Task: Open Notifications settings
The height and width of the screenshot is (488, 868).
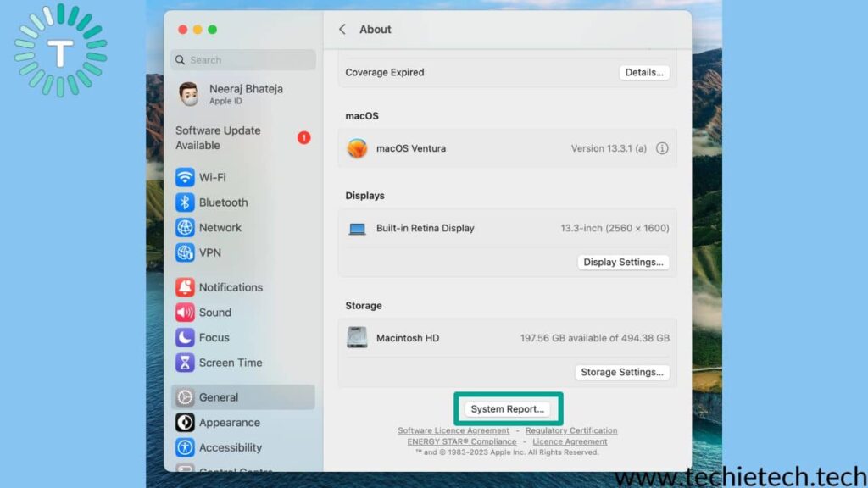Action: pos(229,287)
